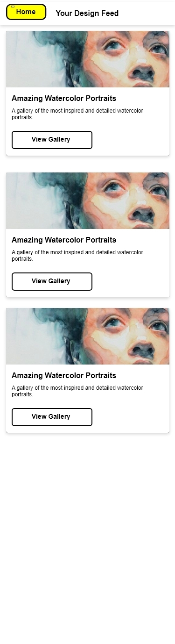Open the second watercolor portrait image

tap(88, 200)
